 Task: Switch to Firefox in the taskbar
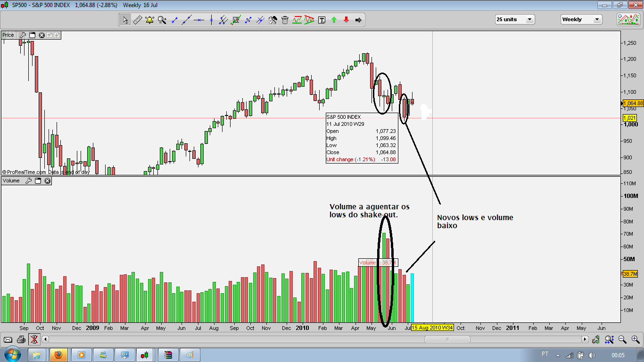pyautogui.click(x=59, y=354)
